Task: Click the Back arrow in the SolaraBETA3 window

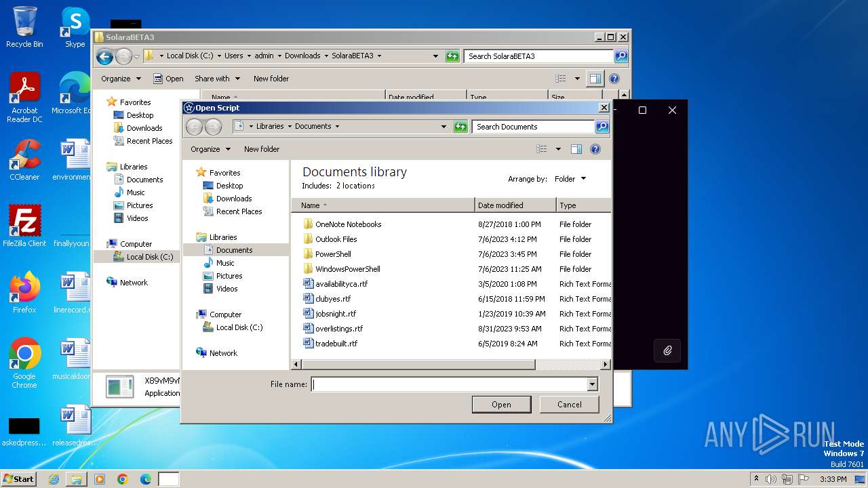Action: coord(104,56)
